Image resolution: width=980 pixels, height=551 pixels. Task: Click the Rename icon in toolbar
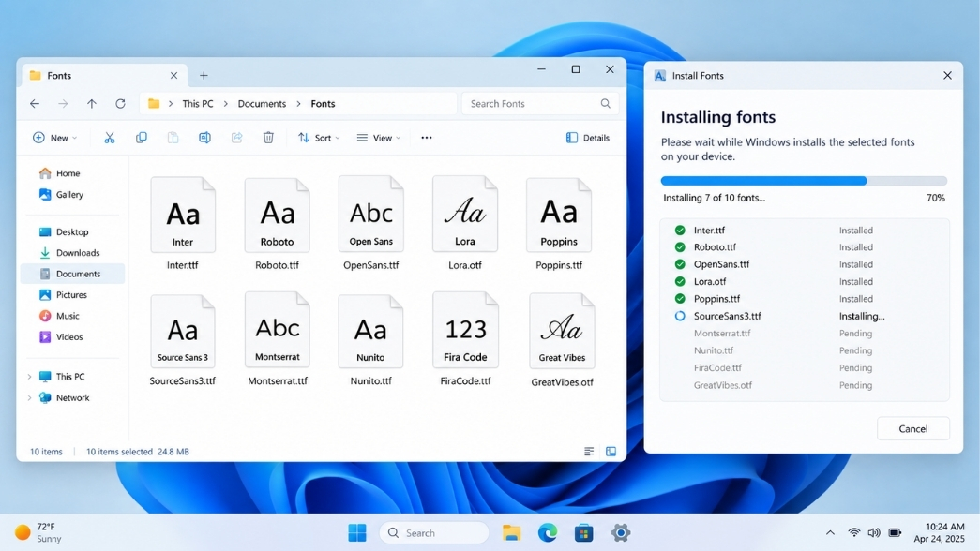coord(205,138)
